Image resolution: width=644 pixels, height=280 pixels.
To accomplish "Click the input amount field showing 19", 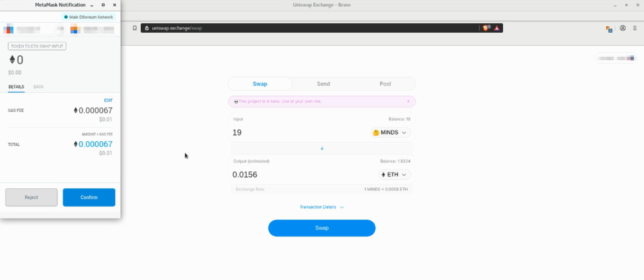I will (296, 132).
